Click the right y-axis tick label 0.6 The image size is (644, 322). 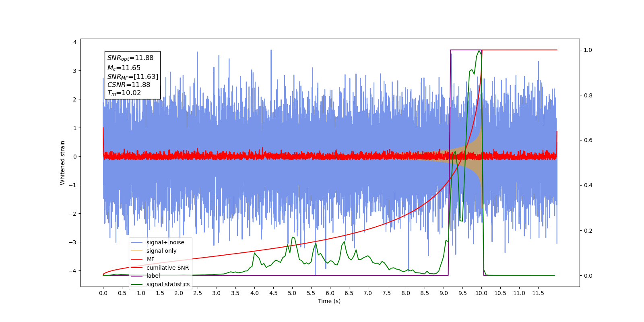pyautogui.click(x=588, y=140)
